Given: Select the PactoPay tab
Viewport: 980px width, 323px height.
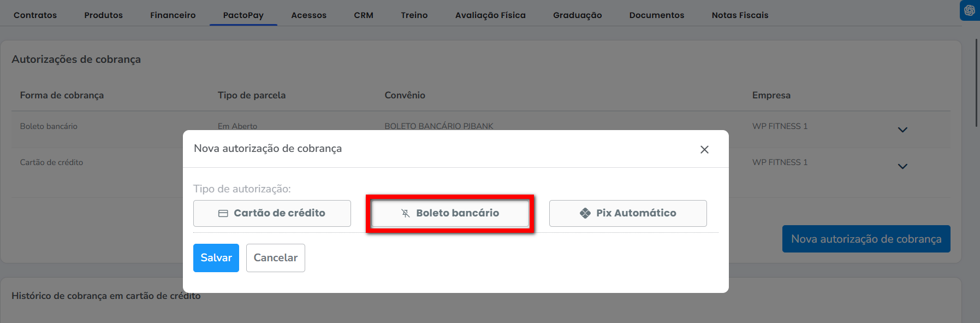Looking at the screenshot, I should (x=243, y=15).
